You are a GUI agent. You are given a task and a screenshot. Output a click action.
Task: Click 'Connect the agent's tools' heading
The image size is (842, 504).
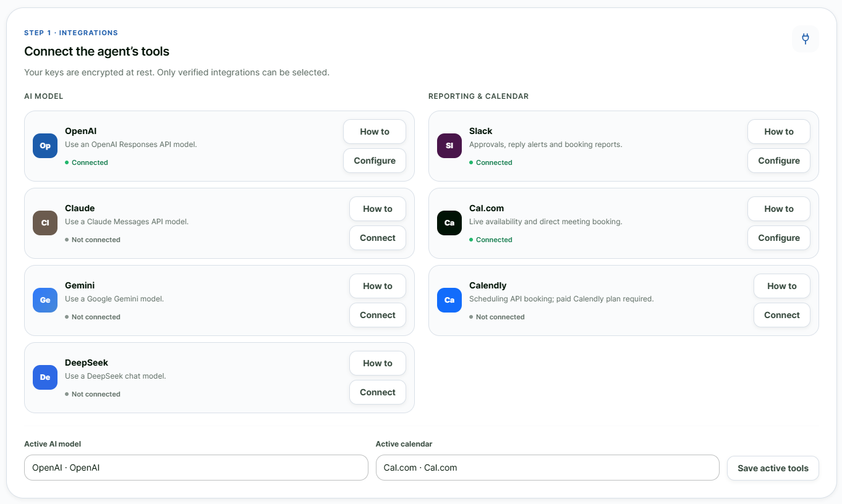[x=96, y=52]
